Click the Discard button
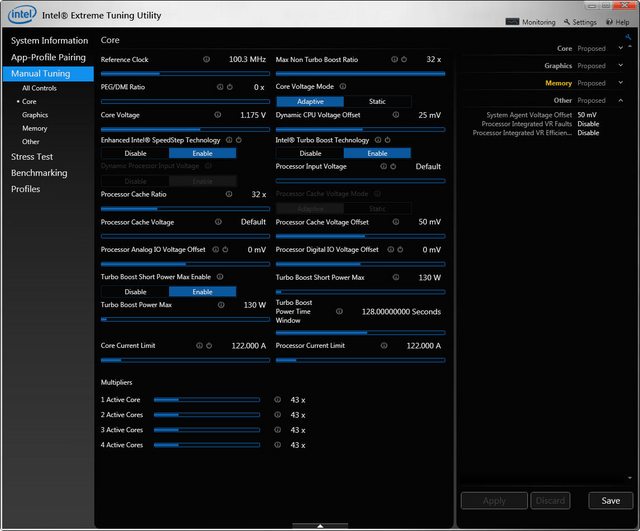Screen dimensions: 640x531 tap(550, 500)
